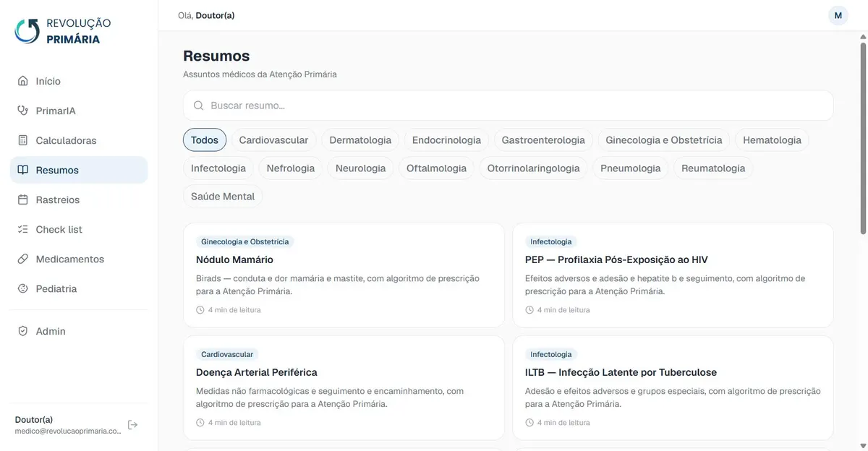
Task: Click 'Olá, Doutor(a)' greeting text
Action: [x=206, y=15]
